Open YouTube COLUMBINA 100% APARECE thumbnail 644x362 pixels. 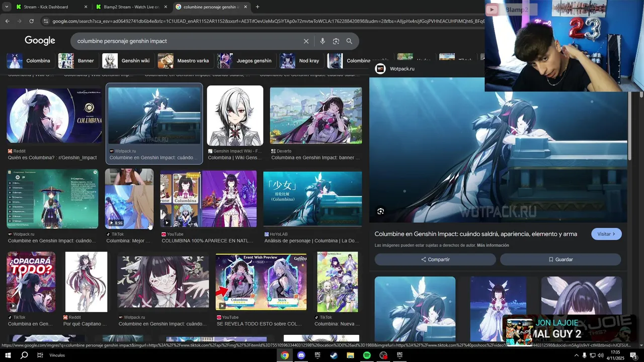(208, 199)
